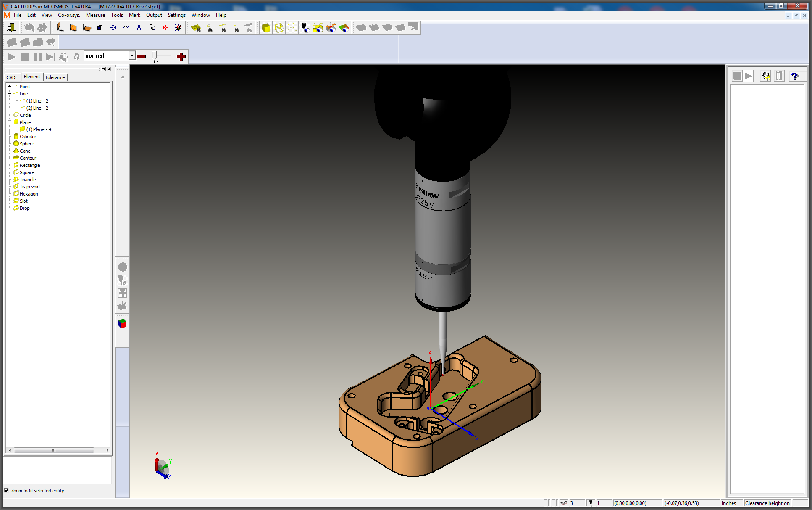Open the normal speed dropdown
Image resolution: width=812 pixels, height=510 pixels.
[x=132, y=55]
